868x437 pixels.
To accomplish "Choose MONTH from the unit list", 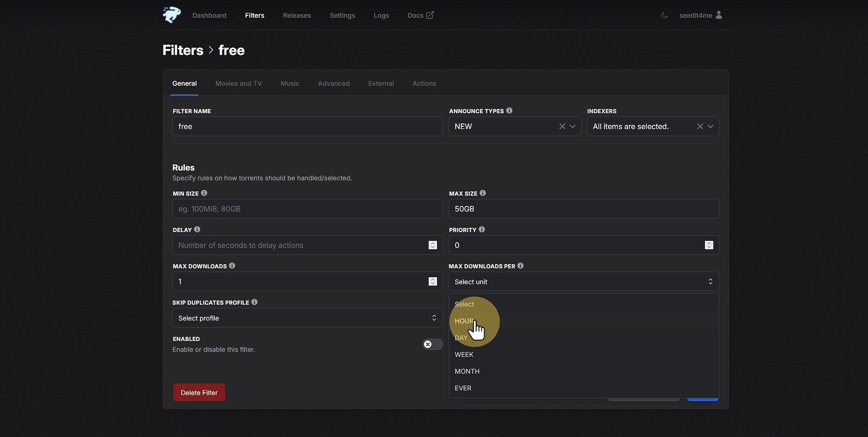I will (x=584, y=371).
